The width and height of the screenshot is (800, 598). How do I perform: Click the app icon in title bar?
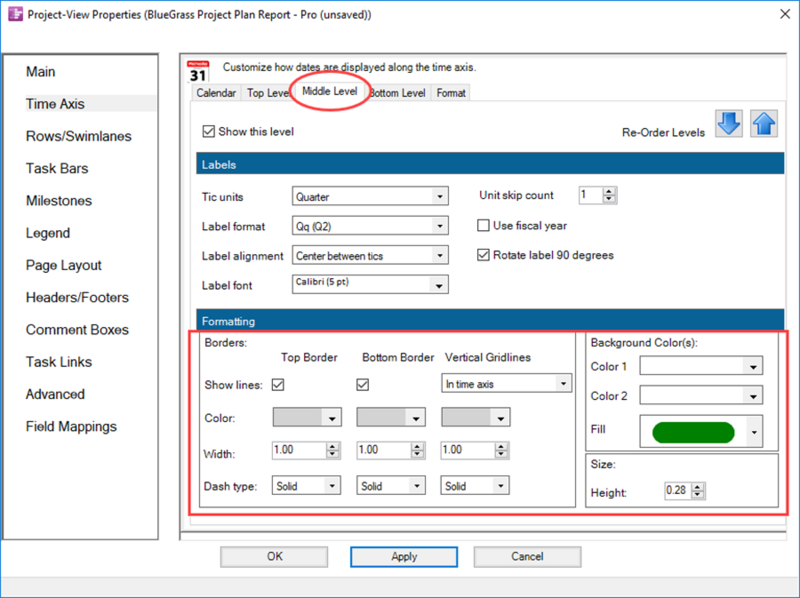15,14
